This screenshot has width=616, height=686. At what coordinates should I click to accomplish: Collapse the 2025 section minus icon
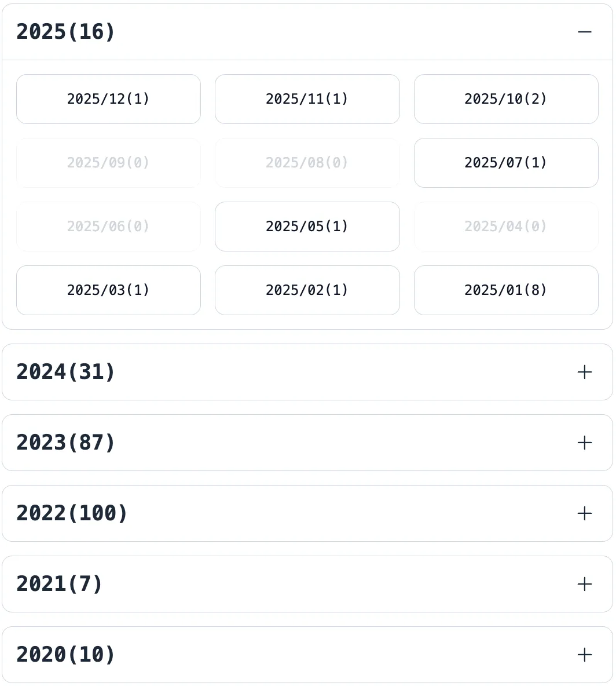[584, 32]
